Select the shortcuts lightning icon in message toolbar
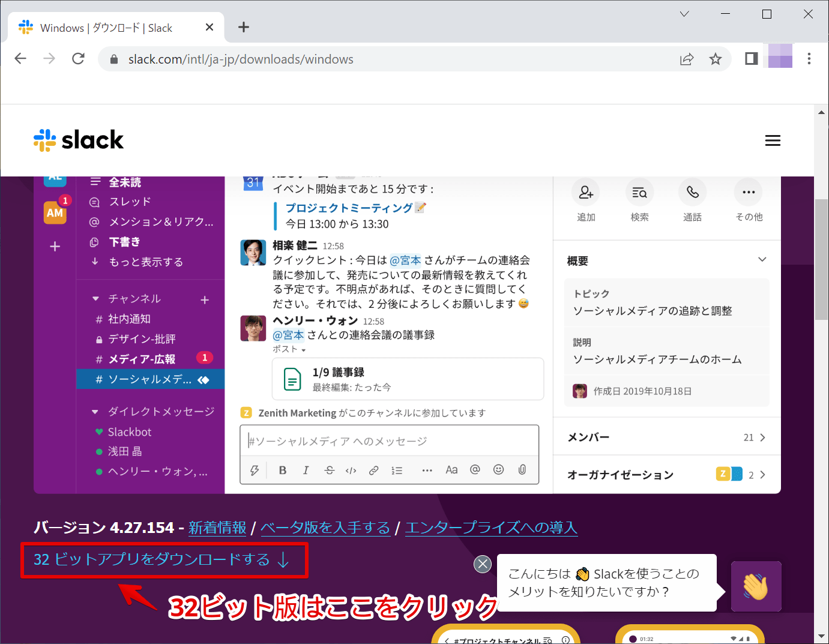The height and width of the screenshot is (644, 829). [254, 470]
